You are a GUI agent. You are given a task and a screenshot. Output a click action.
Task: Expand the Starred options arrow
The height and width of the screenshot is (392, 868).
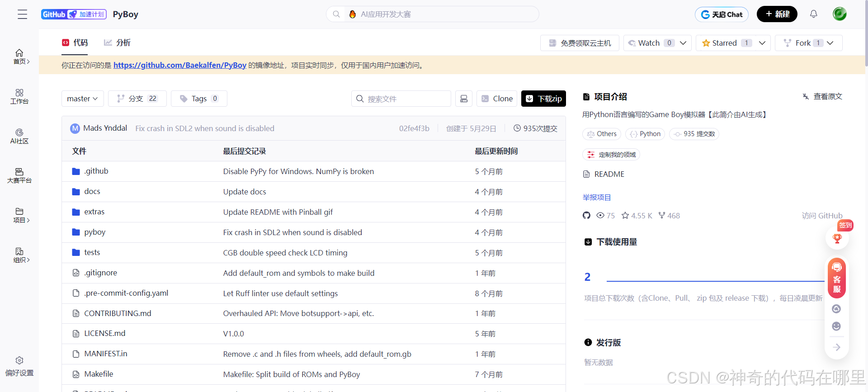click(762, 43)
